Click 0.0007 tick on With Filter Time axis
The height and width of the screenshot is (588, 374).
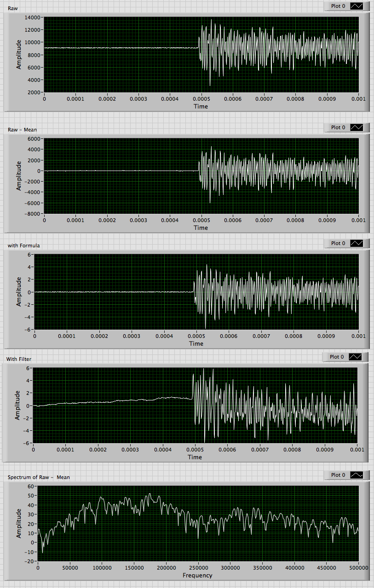[x=260, y=450]
